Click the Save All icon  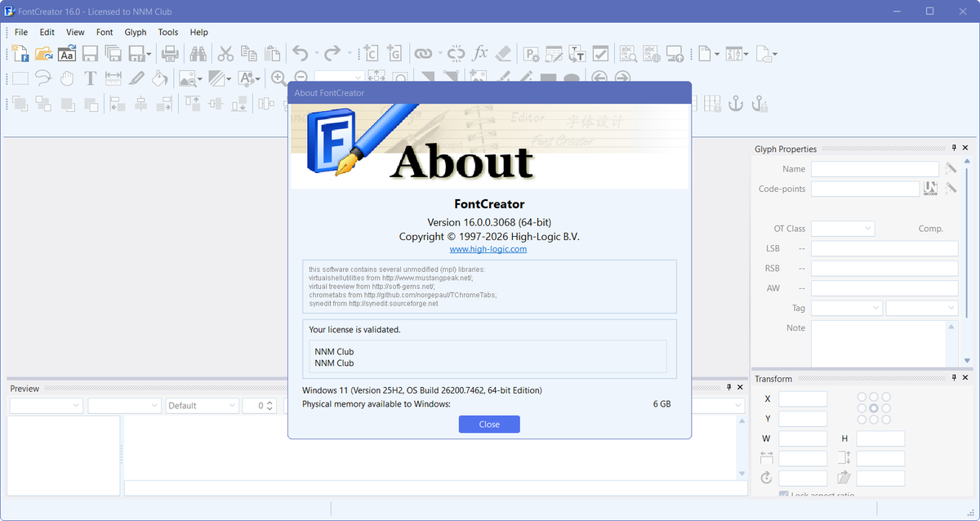click(x=113, y=54)
